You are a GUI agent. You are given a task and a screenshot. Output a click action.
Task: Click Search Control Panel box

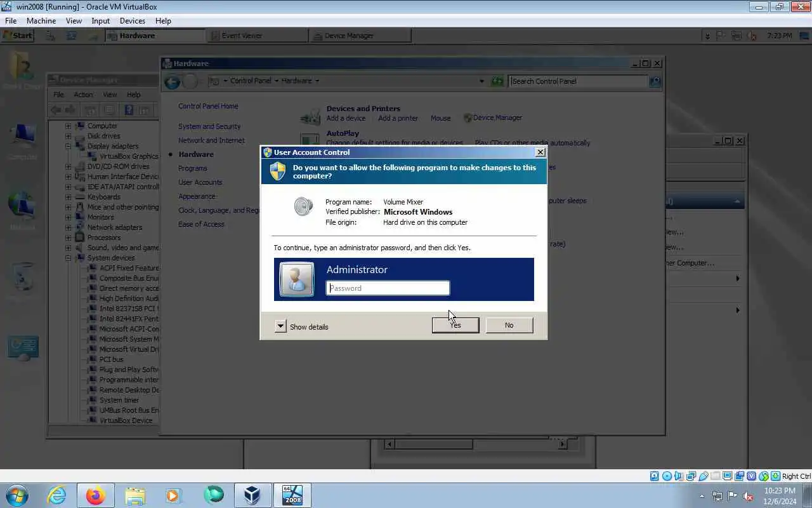coord(579,81)
